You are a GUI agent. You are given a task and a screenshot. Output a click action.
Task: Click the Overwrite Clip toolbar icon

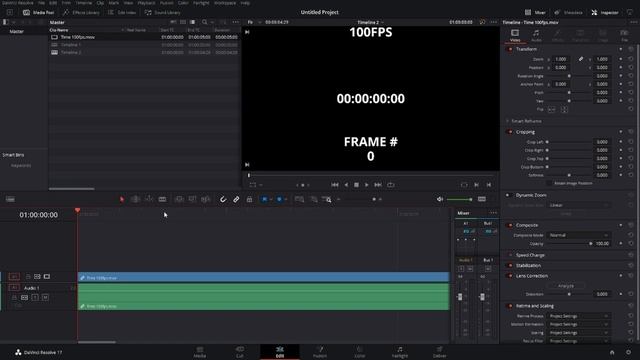point(192,199)
